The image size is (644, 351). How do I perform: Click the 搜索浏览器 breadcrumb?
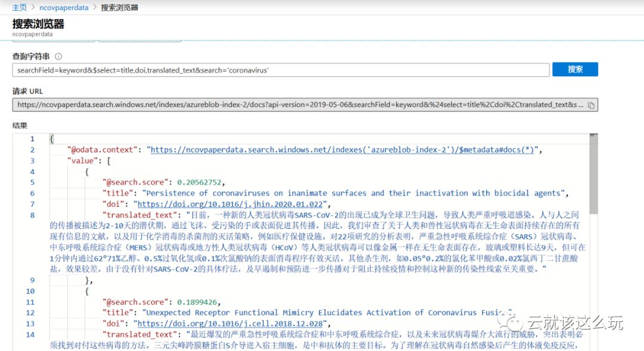[x=119, y=7]
